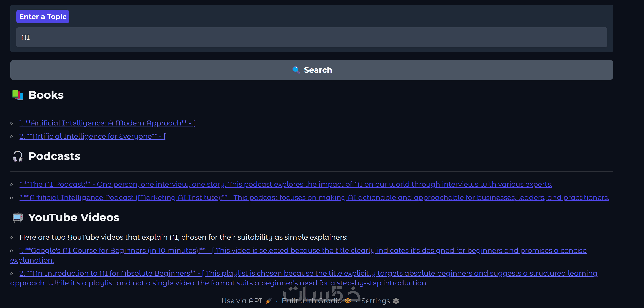This screenshot has height=308, width=644.
Task: Click the Gradio logo icon in footer
Action: 348,301
